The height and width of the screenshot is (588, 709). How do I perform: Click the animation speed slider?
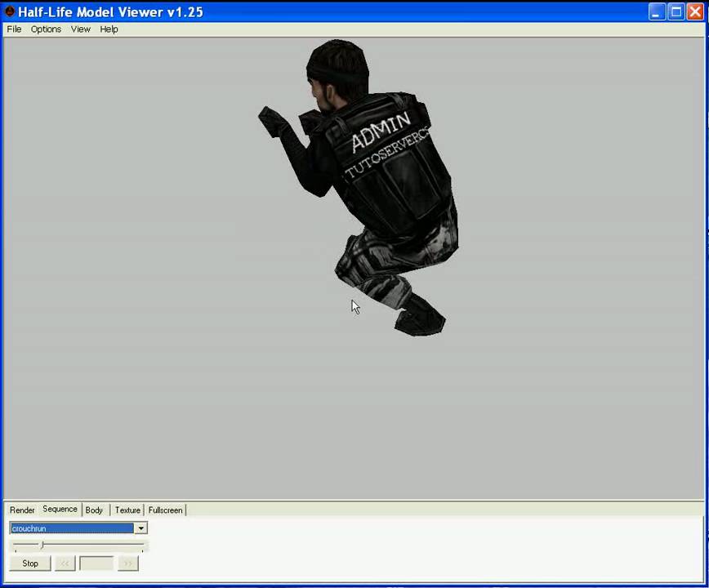tap(78, 546)
